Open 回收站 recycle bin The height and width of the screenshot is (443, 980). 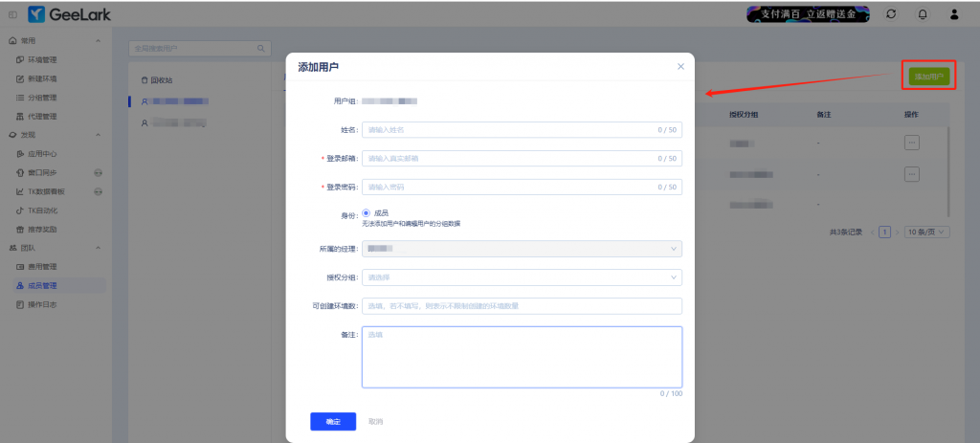(157, 79)
